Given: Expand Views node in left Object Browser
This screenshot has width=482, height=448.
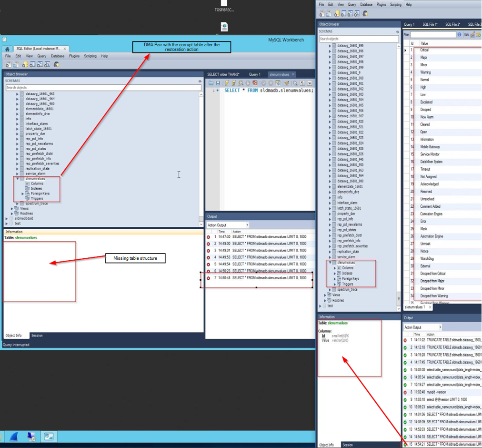Looking at the screenshot, I should [x=12, y=208].
